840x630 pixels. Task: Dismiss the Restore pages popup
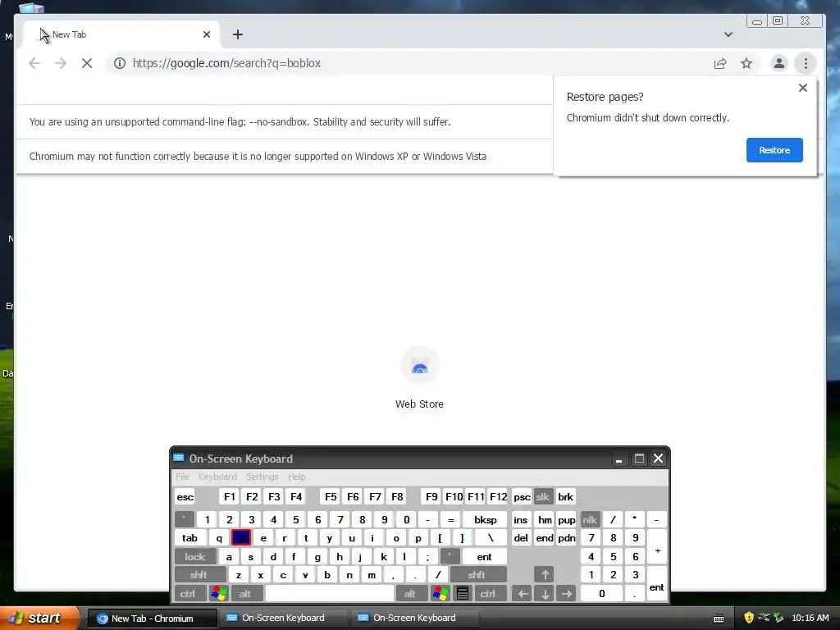point(802,87)
